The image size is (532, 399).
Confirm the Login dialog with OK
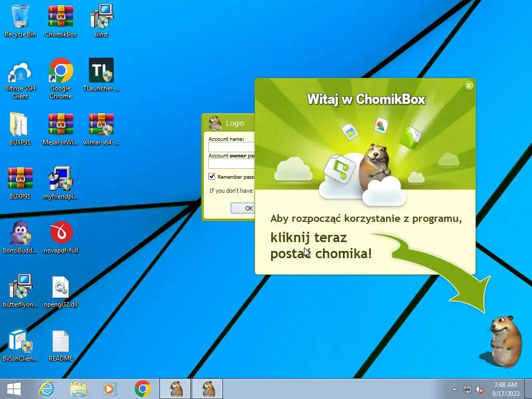click(243, 208)
